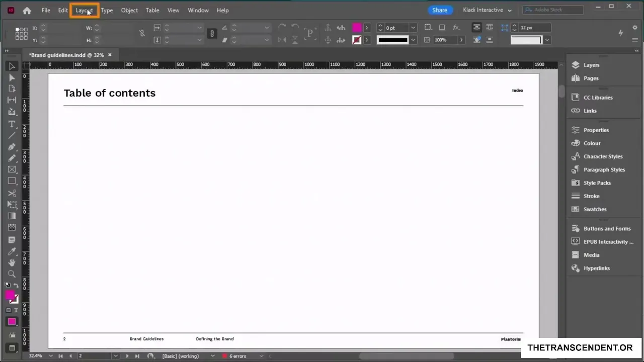The width and height of the screenshot is (644, 362).
Task: Select the Hand tool
Action: 12,262
